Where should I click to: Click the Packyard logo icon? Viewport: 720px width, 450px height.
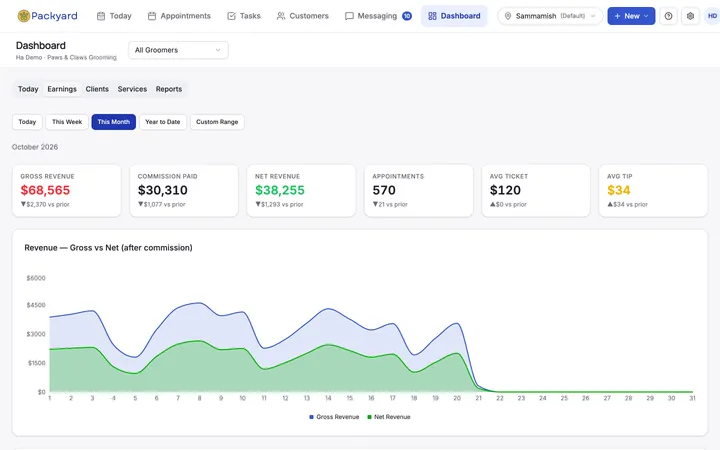23,16
